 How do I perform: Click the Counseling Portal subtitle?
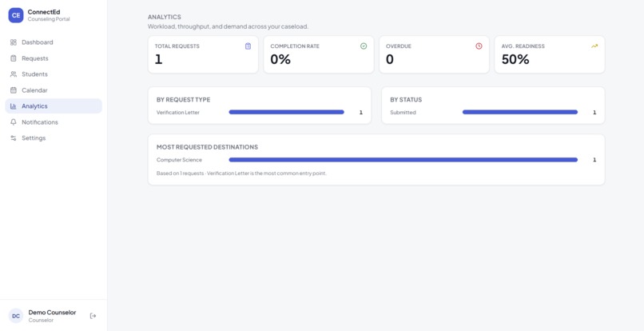pos(49,19)
